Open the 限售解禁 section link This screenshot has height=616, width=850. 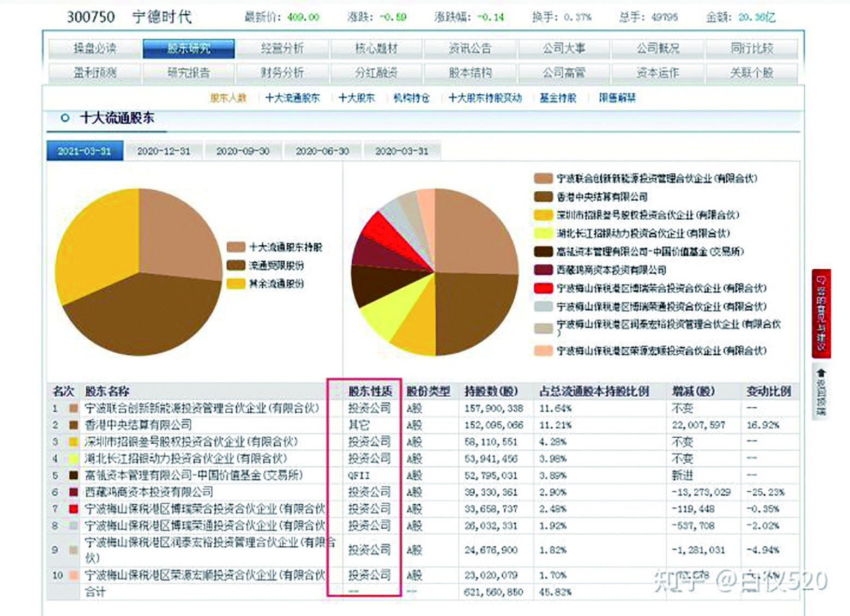pos(616,98)
